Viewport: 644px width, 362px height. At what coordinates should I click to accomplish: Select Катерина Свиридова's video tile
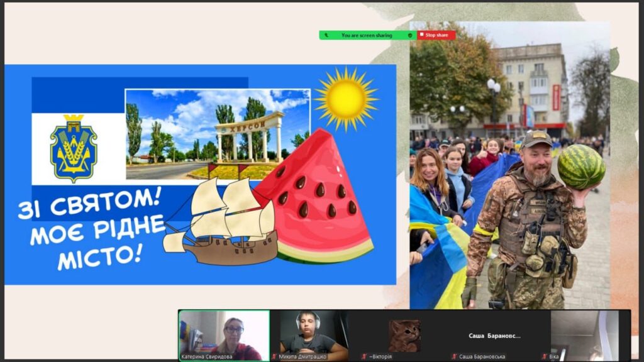coord(225,336)
